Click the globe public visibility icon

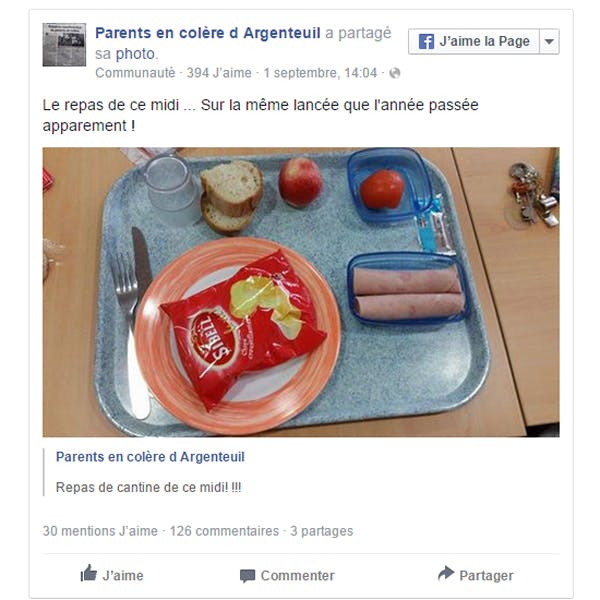coord(395,73)
